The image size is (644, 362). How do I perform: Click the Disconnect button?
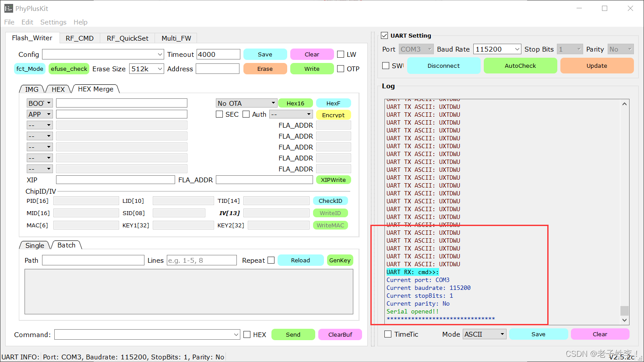click(443, 66)
